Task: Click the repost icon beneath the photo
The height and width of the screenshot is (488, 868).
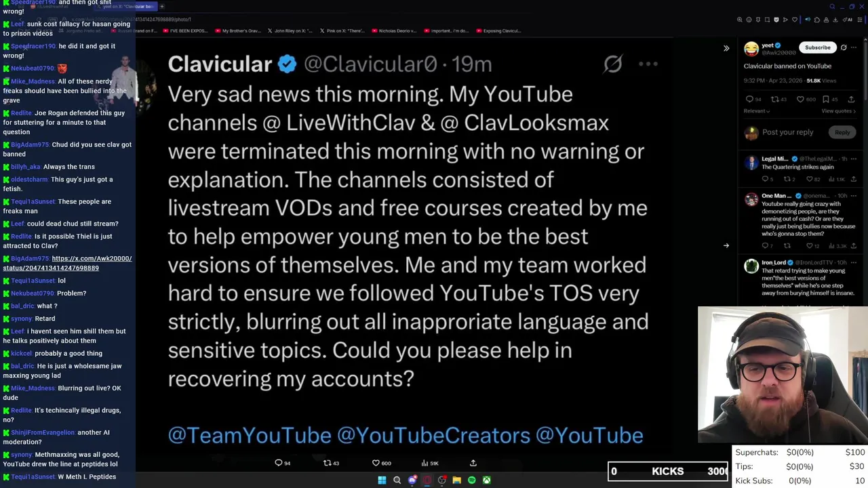Action: click(328, 463)
